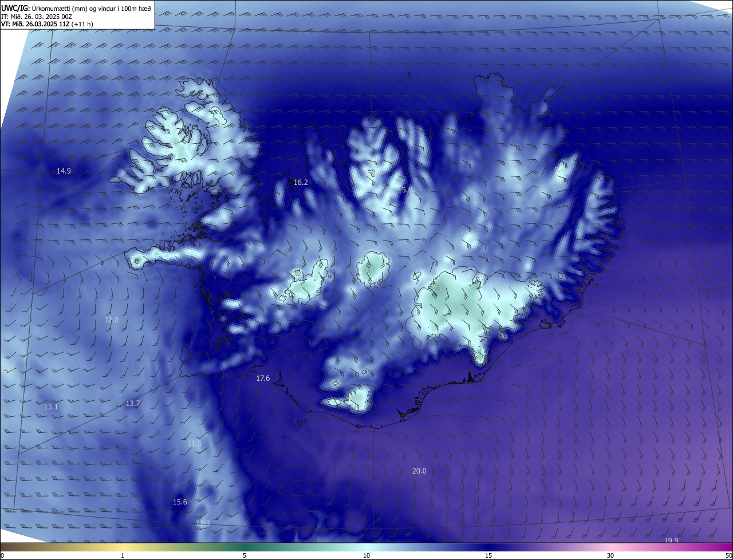The image size is (733, 560).
Task: Click the 19.9 value on the map
Action: pyautogui.click(x=671, y=541)
